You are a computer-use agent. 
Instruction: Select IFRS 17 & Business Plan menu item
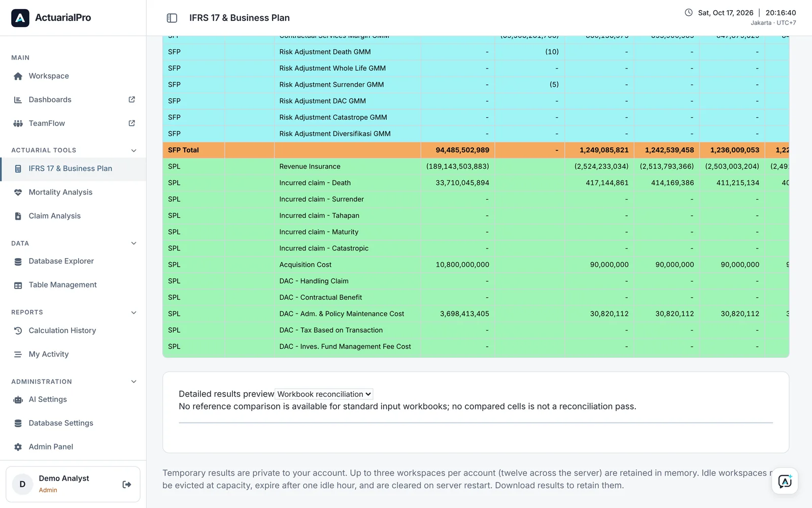[x=74, y=169]
